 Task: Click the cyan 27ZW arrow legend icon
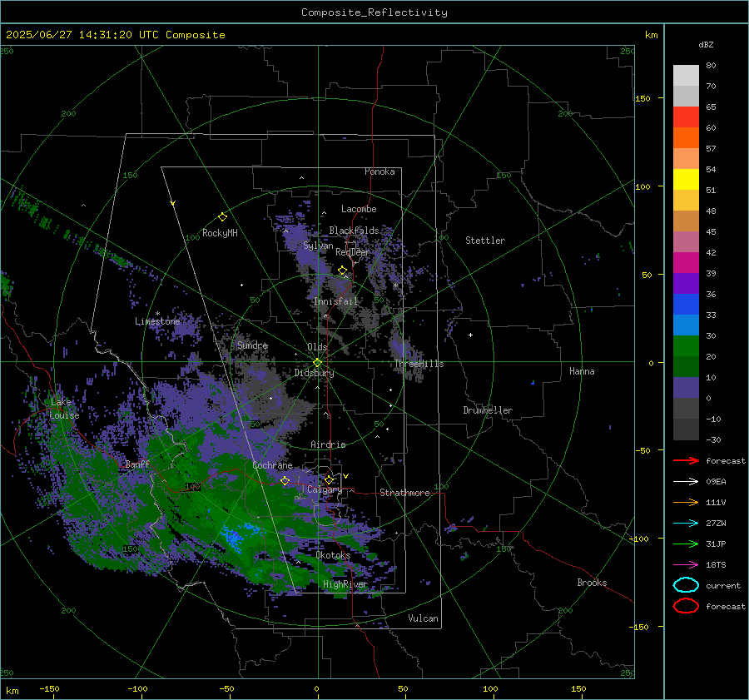point(686,524)
